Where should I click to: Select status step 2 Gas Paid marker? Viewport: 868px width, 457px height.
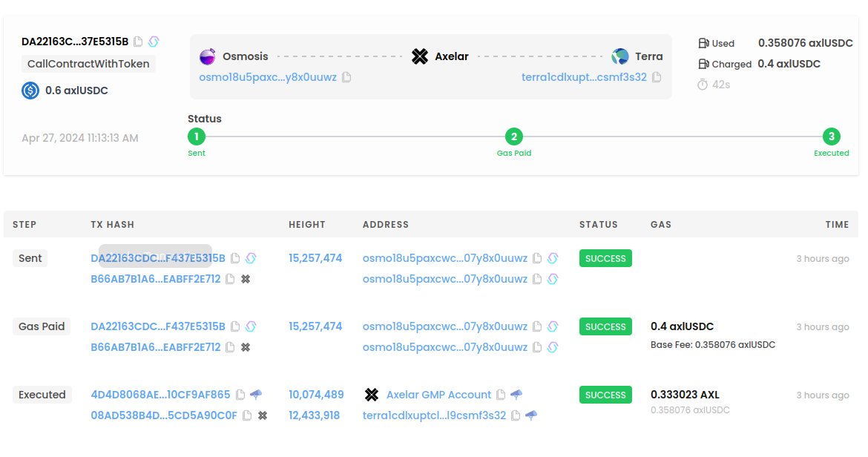(514, 136)
